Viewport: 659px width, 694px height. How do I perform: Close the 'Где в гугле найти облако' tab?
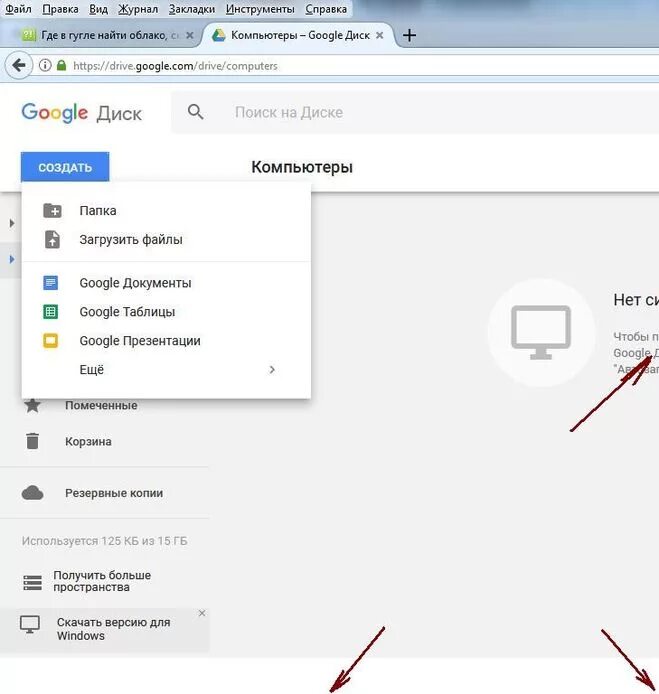(x=189, y=35)
